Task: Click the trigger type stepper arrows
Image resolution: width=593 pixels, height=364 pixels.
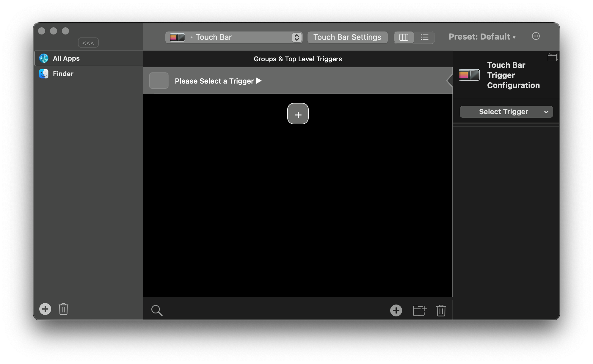Action: tap(296, 37)
